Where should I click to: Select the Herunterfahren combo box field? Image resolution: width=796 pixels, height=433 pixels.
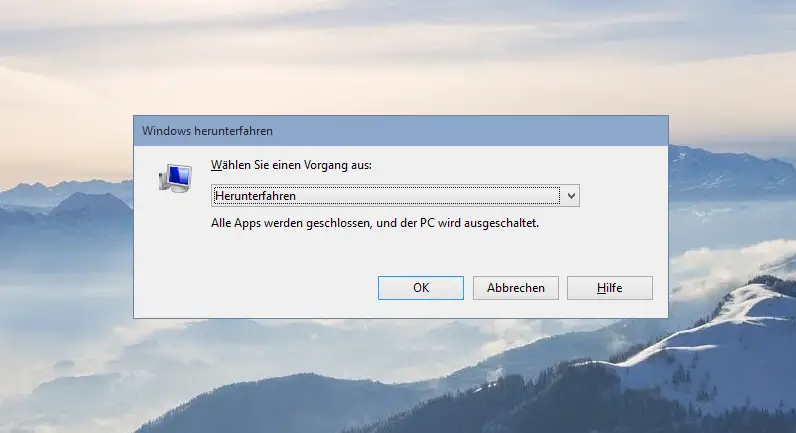[x=395, y=196]
